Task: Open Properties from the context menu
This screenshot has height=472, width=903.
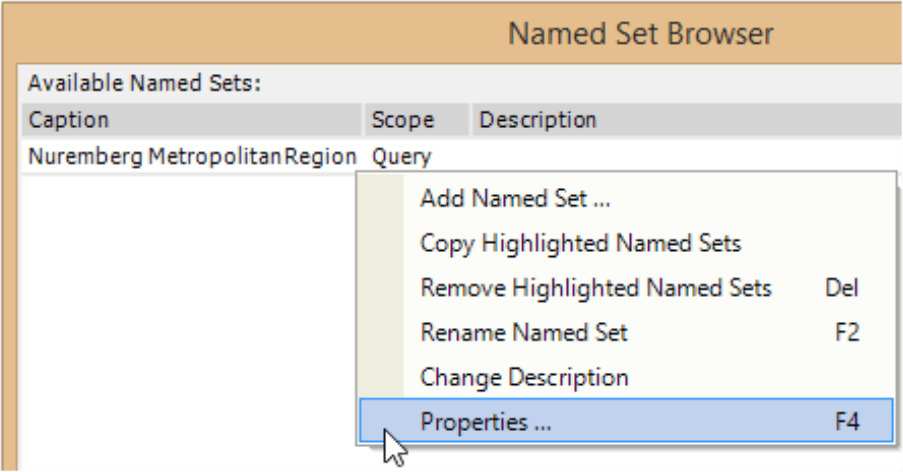Action: click(x=486, y=422)
